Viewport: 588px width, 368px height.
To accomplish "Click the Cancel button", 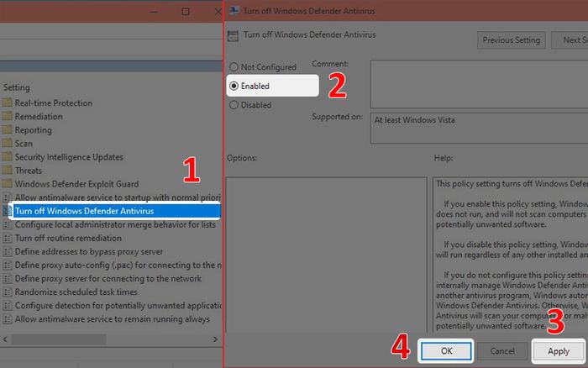I will point(502,351).
